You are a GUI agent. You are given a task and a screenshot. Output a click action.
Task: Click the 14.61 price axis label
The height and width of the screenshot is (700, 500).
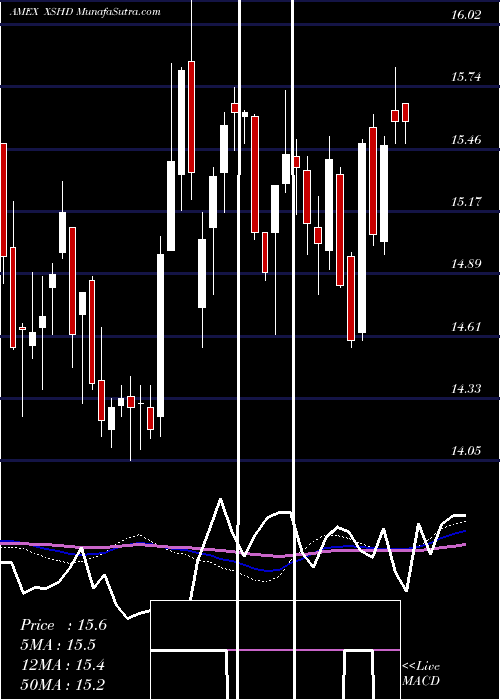466,327
